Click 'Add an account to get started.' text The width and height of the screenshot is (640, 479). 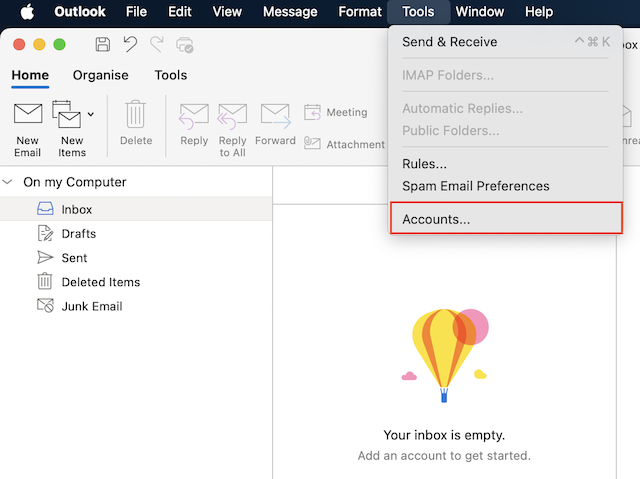tap(444, 455)
